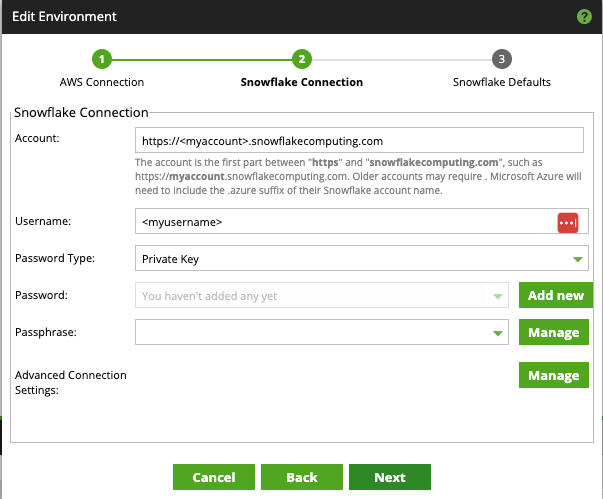Expand the Password dropdown arrow
Screen dimensions: 603x499
click(x=498, y=296)
